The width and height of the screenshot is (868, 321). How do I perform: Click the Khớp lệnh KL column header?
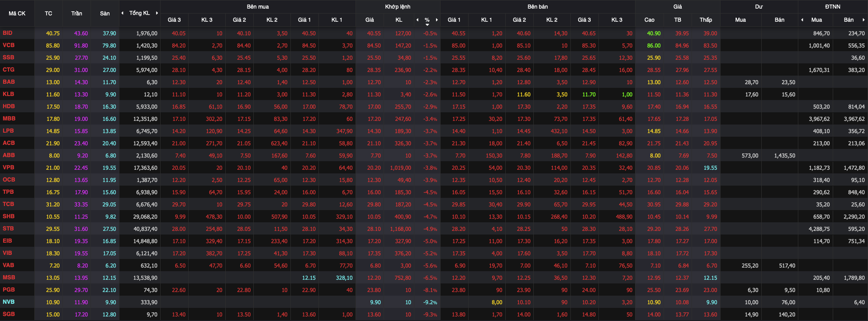tap(399, 20)
